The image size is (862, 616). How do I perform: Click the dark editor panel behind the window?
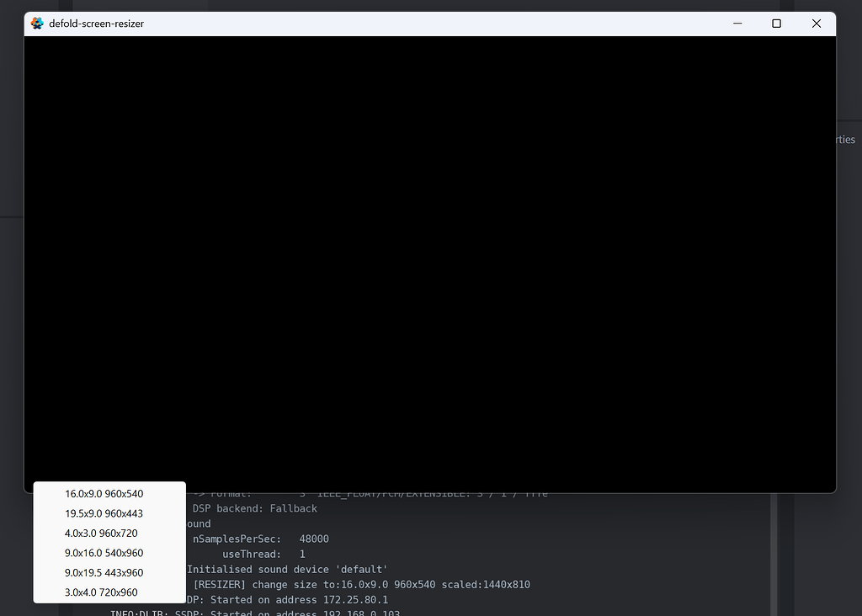point(10,337)
